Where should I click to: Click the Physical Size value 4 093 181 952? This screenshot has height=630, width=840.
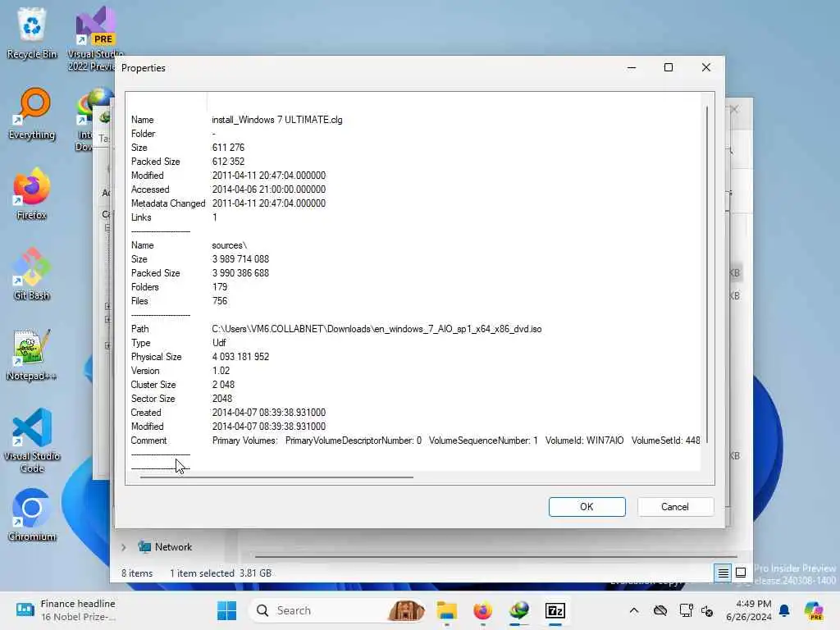[240, 357]
